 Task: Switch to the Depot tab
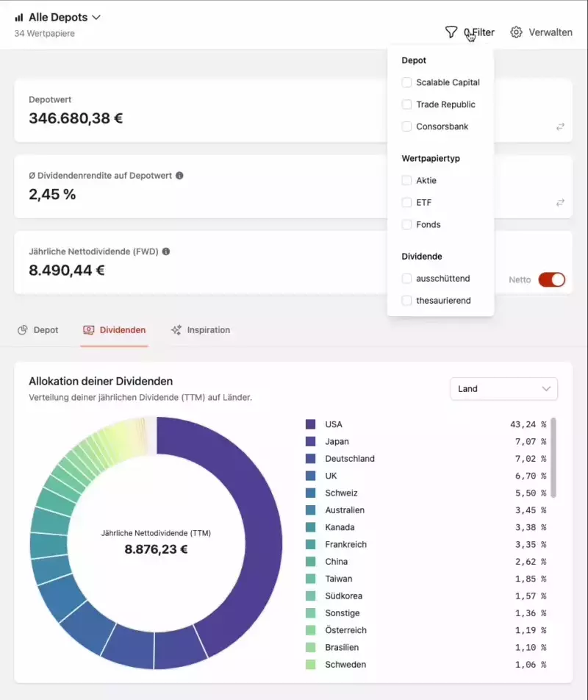pos(38,330)
